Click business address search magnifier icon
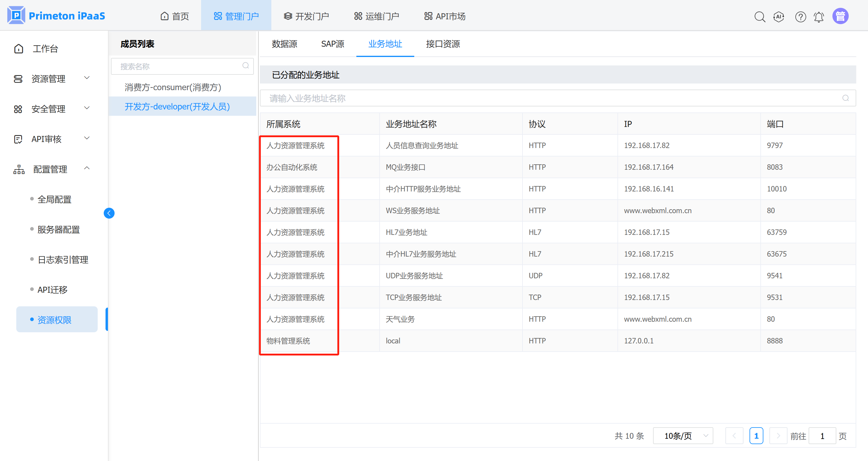The height and width of the screenshot is (461, 868). pyautogui.click(x=845, y=98)
